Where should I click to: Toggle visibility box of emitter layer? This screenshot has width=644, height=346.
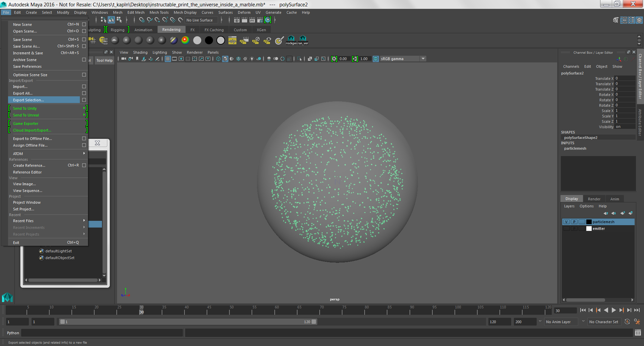[567, 229]
